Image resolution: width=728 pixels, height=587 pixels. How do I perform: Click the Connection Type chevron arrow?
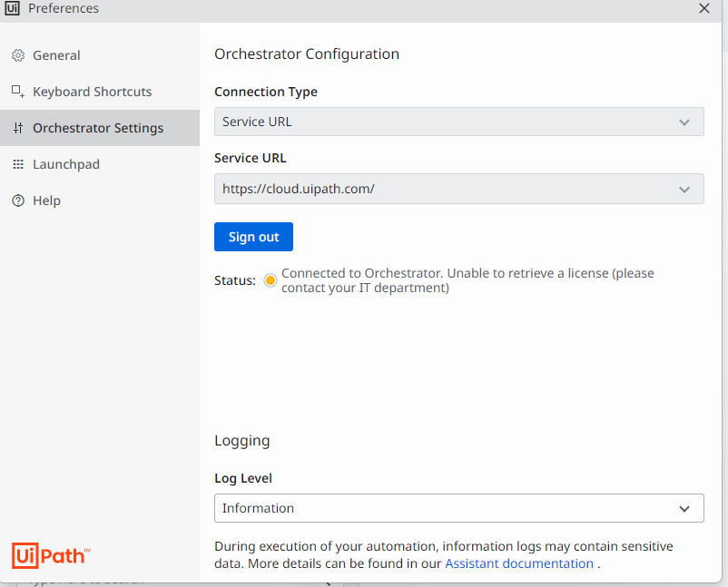point(684,122)
